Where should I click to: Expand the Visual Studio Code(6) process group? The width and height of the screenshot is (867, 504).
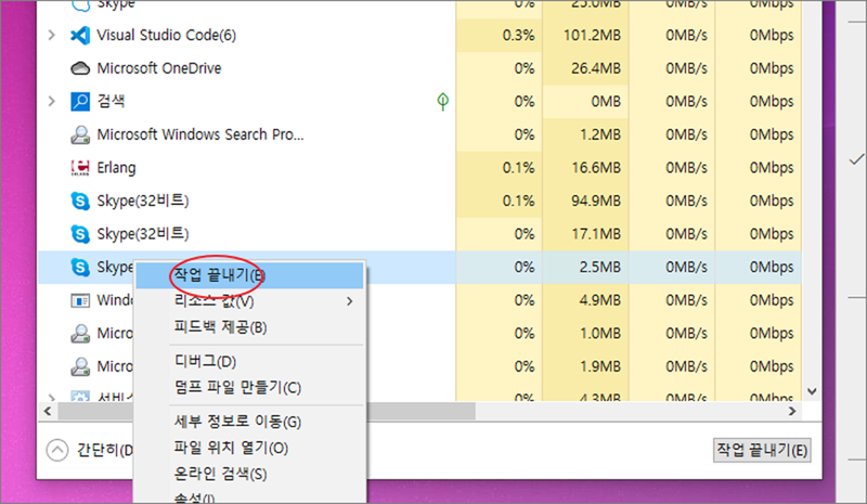[x=51, y=35]
